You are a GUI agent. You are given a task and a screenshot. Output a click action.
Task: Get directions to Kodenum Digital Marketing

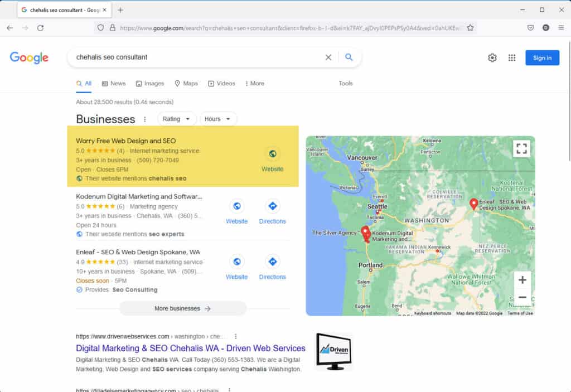pos(272,206)
